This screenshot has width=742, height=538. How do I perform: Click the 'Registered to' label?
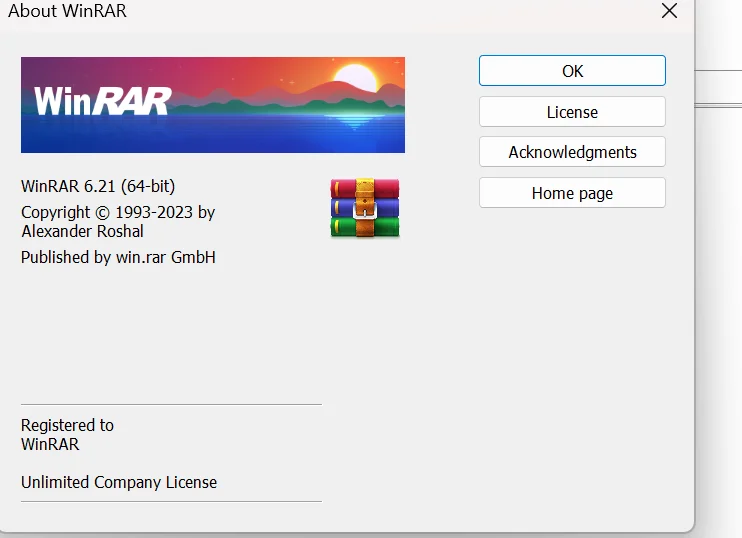67,425
